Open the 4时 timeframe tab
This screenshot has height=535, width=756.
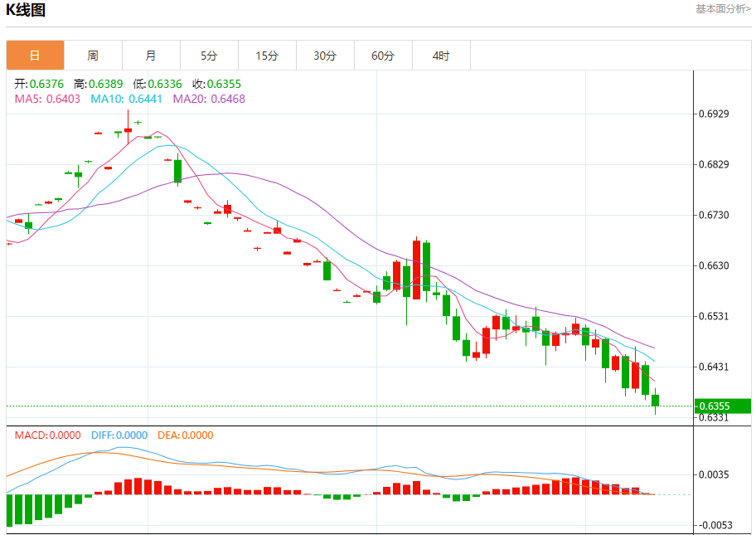441,56
